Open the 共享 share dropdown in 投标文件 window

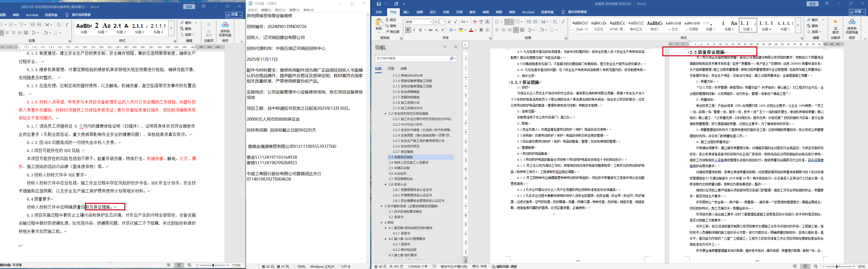click(857, 12)
